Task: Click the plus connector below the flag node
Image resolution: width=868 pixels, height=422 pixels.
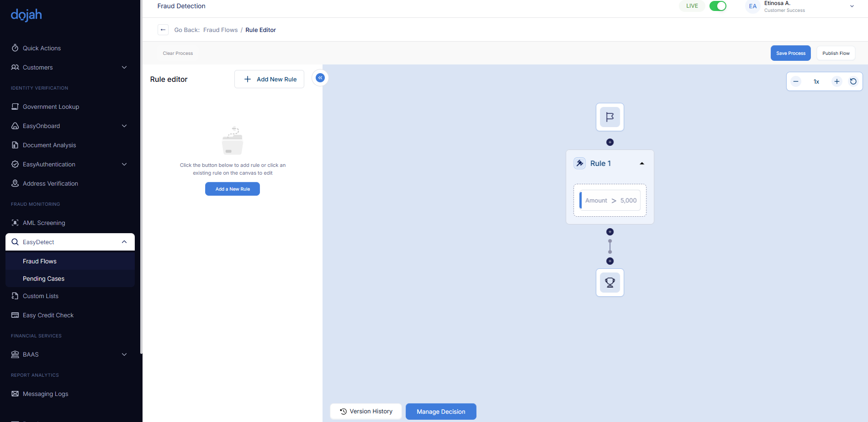Action: point(610,142)
